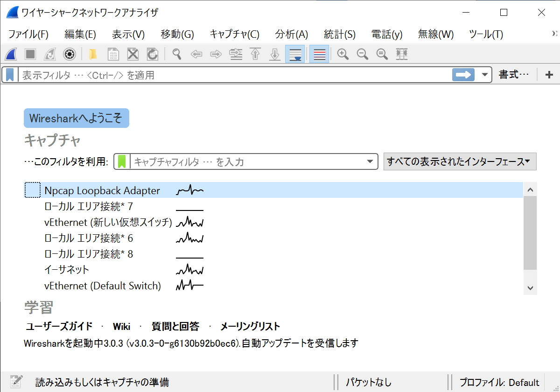Viewport: 560px width, 392px height.
Task: Toggle the display filter bookmark
Action: [9, 75]
